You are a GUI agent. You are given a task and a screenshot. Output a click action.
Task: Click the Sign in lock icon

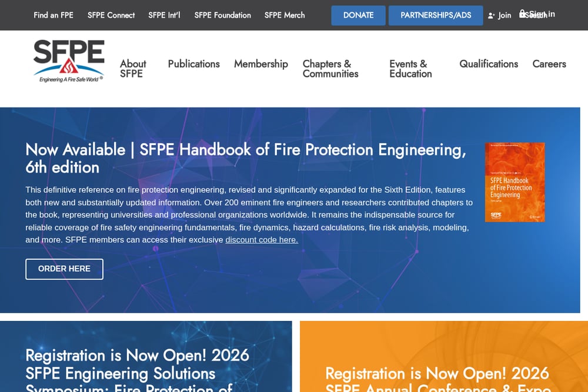(522, 14)
